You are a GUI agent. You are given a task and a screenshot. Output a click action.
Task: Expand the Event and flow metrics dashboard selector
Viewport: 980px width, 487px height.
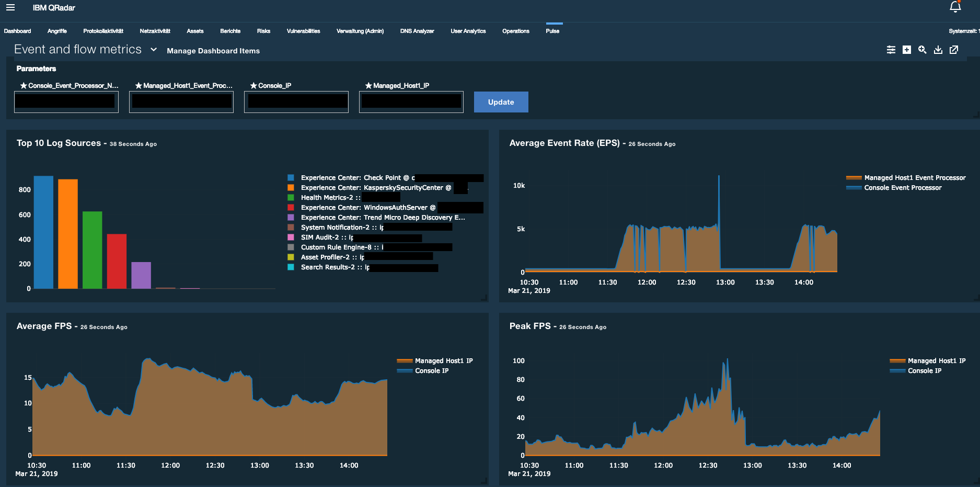coord(153,49)
